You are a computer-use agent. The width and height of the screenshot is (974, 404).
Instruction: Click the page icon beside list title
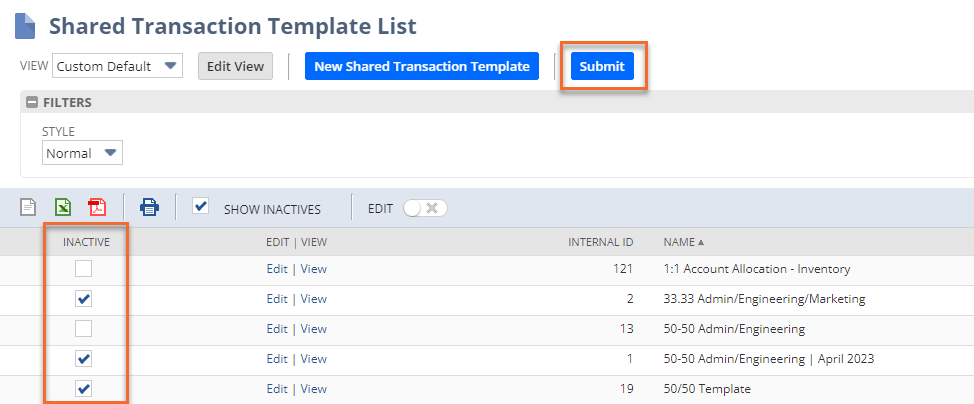click(25, 25)
